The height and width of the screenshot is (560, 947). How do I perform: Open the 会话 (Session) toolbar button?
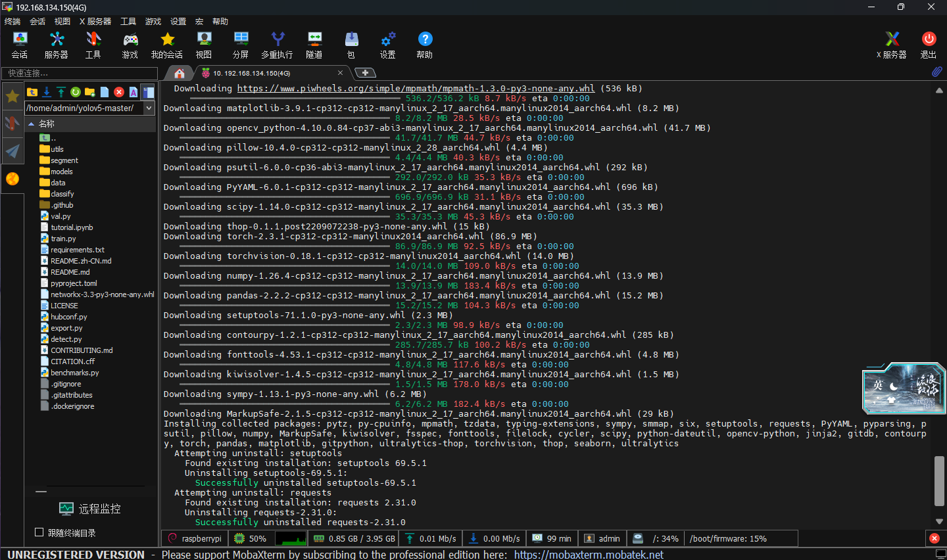(x=20, y=45)
